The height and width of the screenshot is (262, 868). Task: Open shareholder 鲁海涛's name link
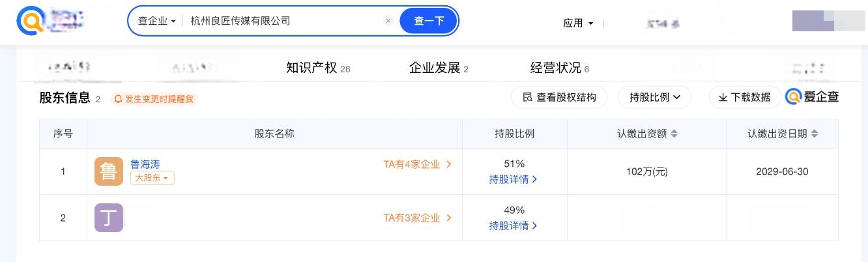pos(145,164)
